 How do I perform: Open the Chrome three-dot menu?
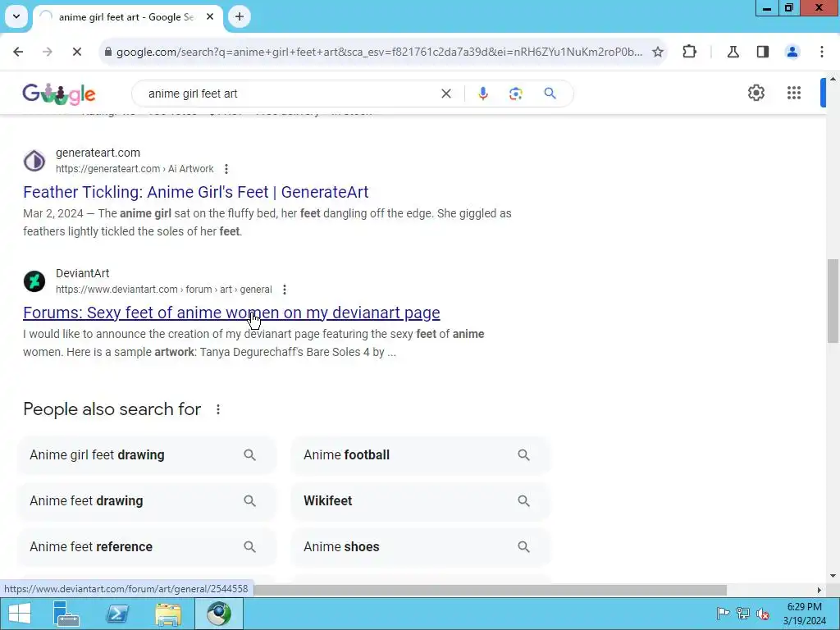click(821, 52)
